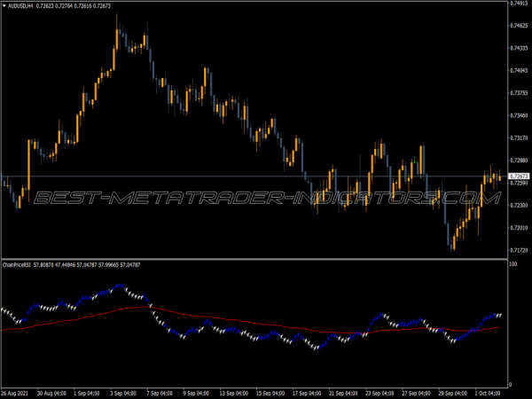Click the 23 Sep 04:00 time label
The image size is (532, 399).
tap(379, 394)
